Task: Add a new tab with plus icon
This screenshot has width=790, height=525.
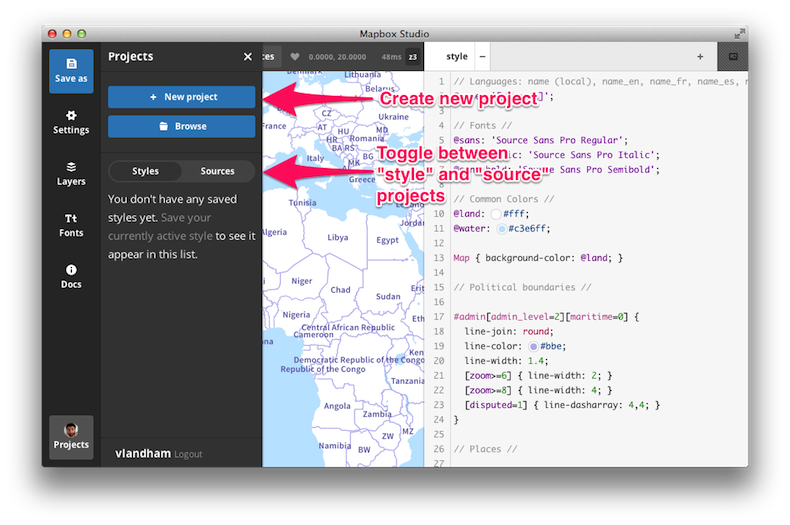Action: (x=700, y=56)
